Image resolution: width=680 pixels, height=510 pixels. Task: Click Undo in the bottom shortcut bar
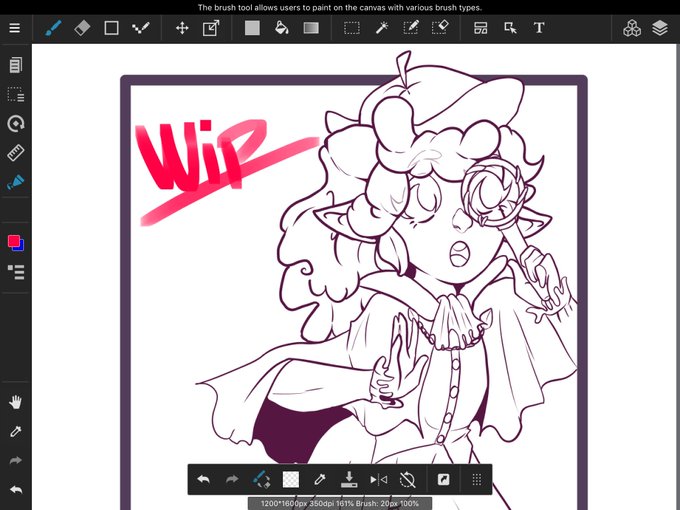[203, 480]
